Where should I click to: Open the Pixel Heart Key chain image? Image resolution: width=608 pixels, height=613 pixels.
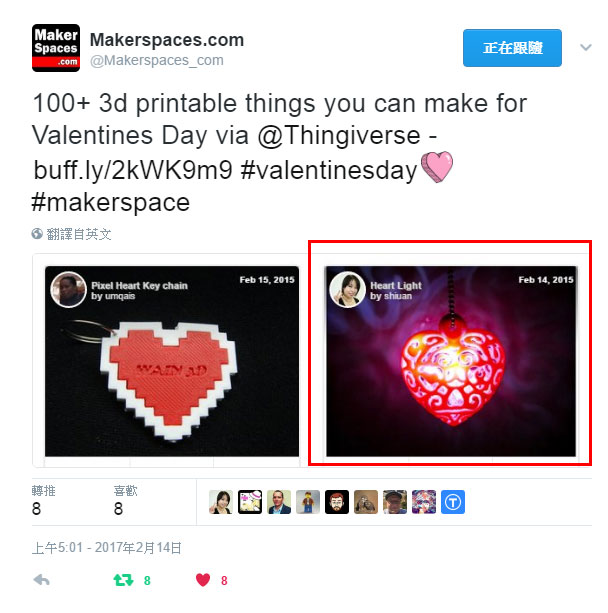[x=172, y=361]
